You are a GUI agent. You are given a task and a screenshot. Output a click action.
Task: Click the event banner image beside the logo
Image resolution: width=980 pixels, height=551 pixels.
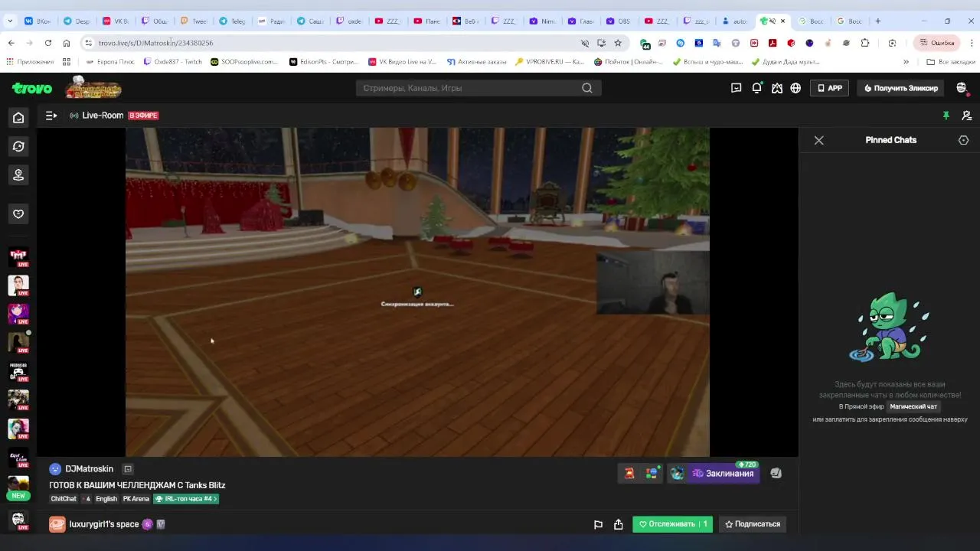coord(93,87)
